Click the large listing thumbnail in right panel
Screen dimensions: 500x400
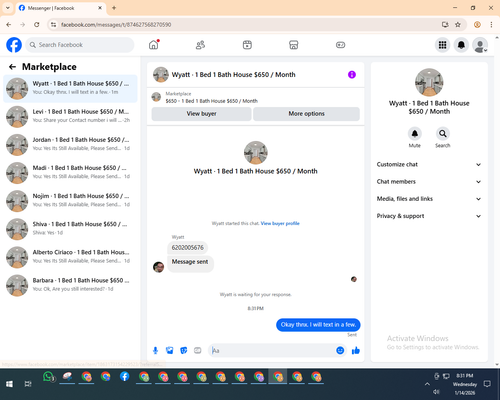tap(429, 82)
